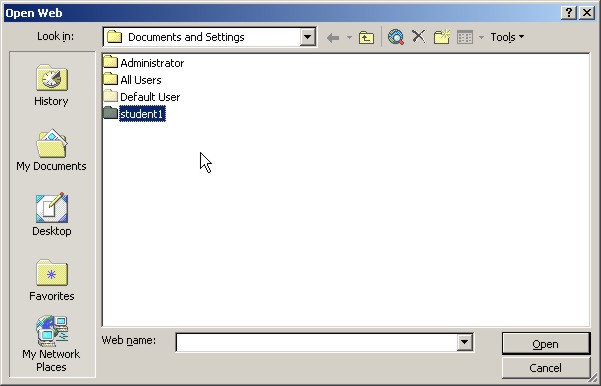This screenshot has height=386, width=601.
Task: Open the Tools menu
Action: point(507,37)
